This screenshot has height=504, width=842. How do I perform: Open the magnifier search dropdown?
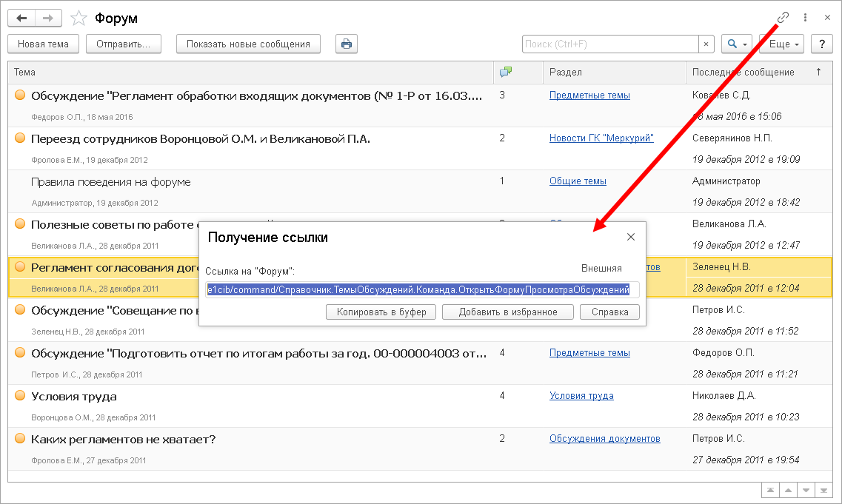pos(737,44)
